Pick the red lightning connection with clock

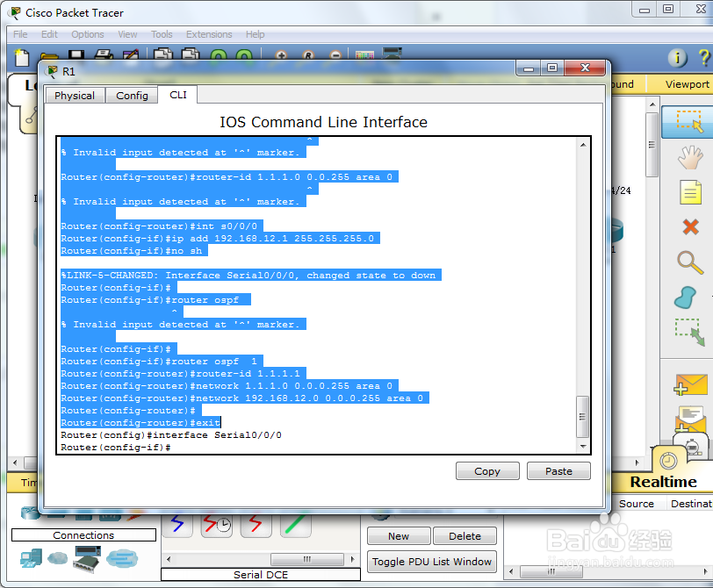[216, 524]
